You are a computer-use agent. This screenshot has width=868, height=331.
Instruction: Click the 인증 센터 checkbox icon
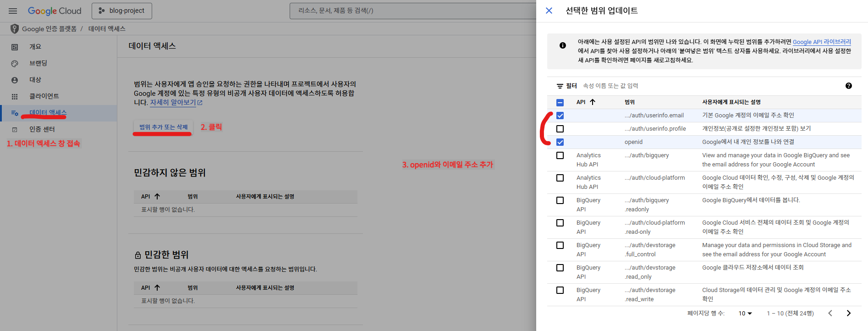(15, 129)
